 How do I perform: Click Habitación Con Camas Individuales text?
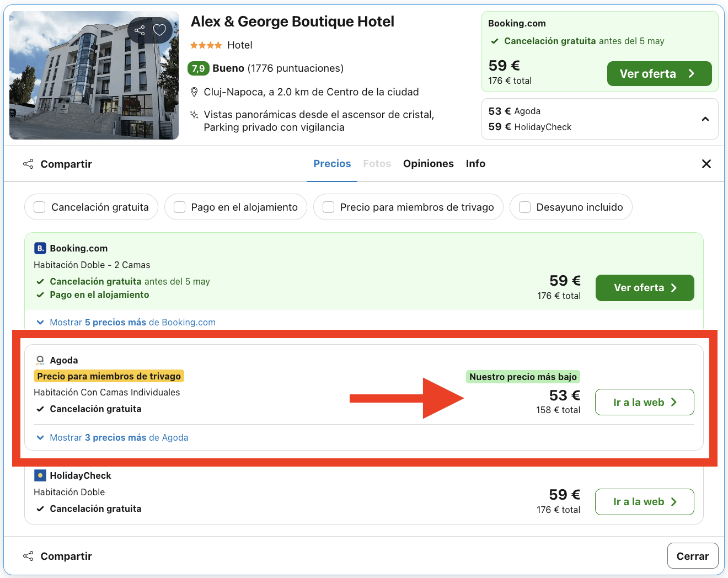(x=106, y=392)
